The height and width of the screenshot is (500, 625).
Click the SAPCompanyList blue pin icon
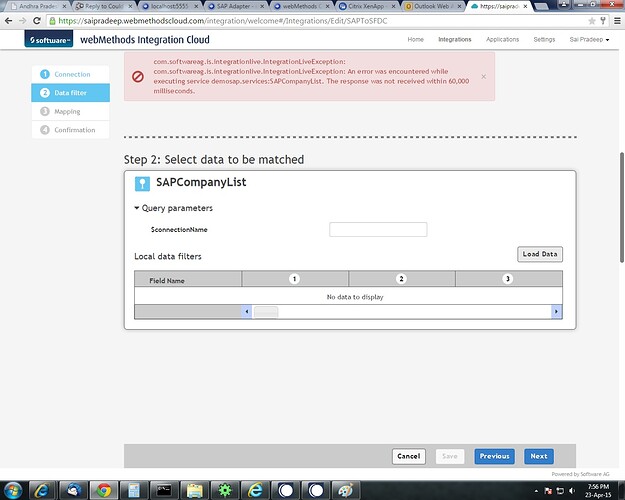tap(142, 183)
